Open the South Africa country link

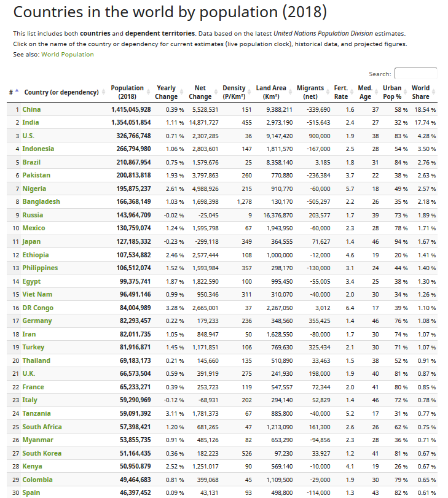tap(42, 427)
